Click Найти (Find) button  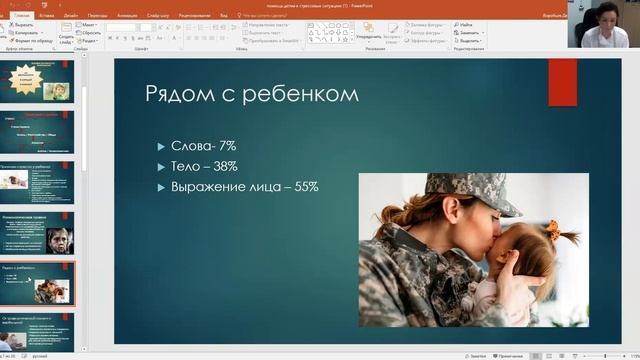(x=464, y=25)
